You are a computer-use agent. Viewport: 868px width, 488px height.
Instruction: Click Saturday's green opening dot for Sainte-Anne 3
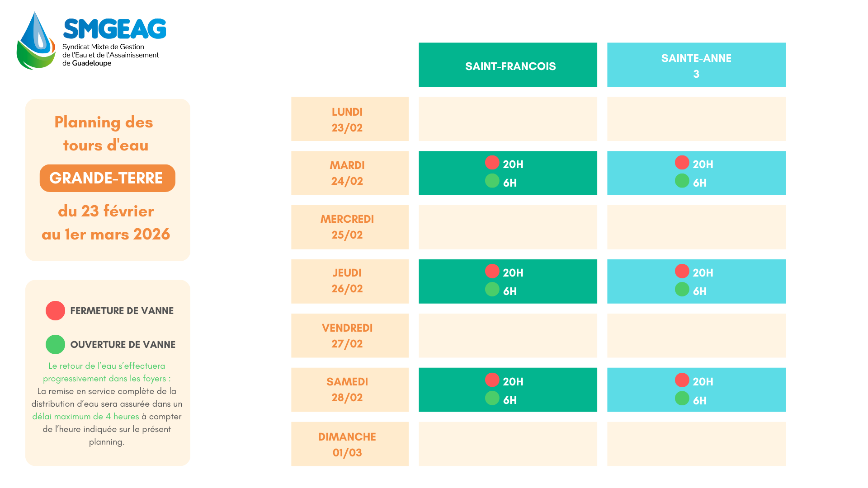(x=682, y=399)
